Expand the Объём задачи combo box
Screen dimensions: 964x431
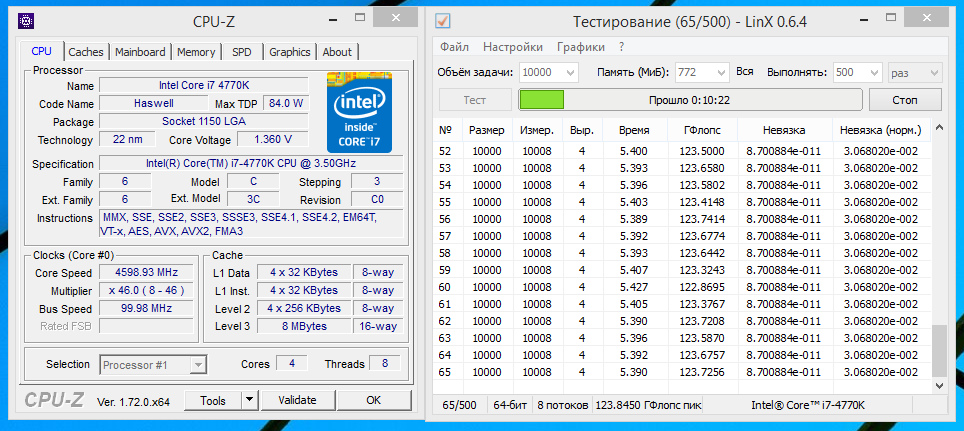569,73
